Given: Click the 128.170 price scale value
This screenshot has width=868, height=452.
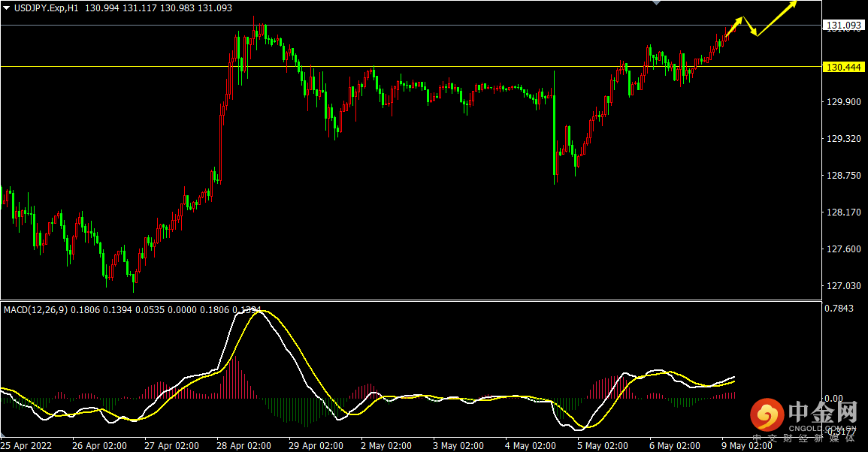Looking at the screenshot, I should click(x=844, y=212).
